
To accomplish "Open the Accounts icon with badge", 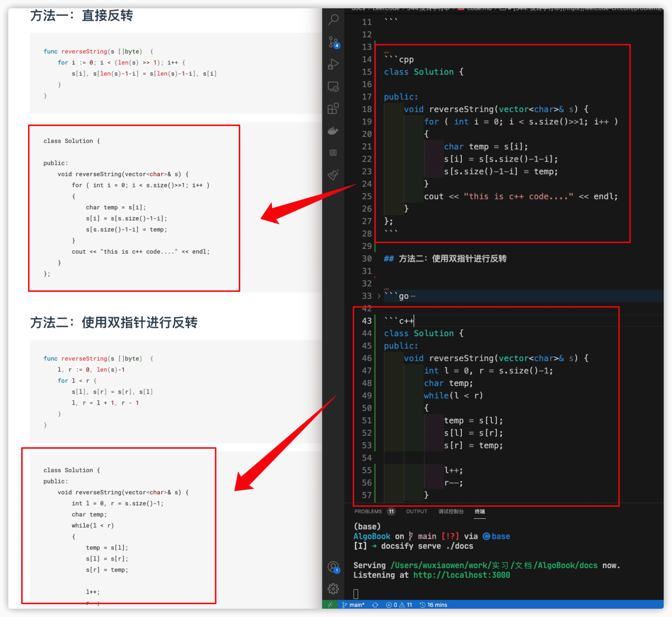I will tap(333, 567).
